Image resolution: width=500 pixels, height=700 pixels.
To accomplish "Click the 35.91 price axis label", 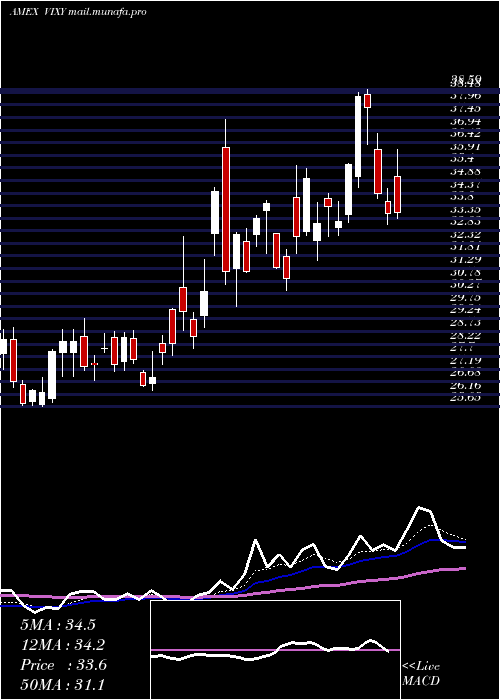I will point(465,146).
